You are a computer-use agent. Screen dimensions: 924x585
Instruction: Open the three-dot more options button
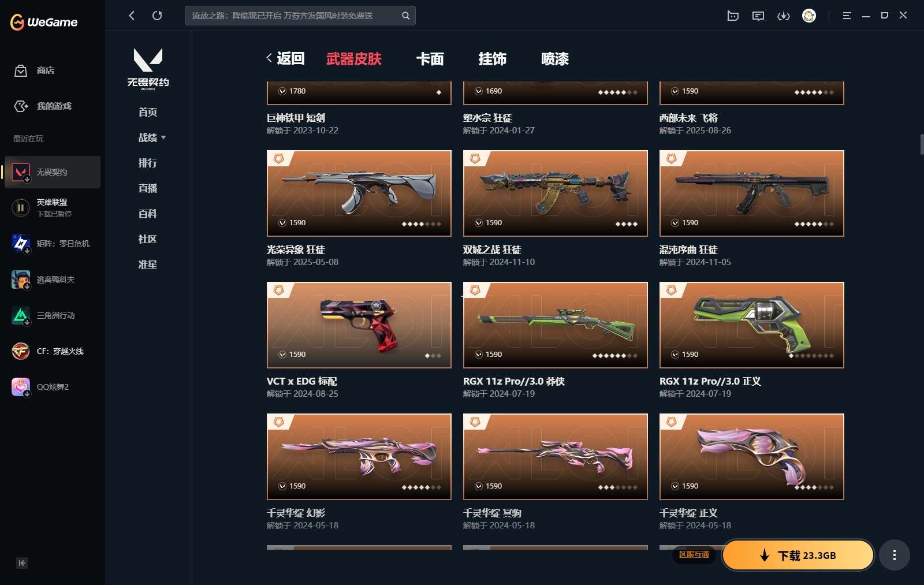tap(895, 555)
